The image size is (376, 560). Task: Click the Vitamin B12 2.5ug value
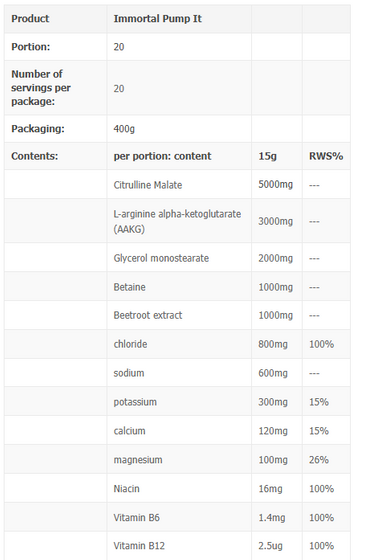(270, 546)
